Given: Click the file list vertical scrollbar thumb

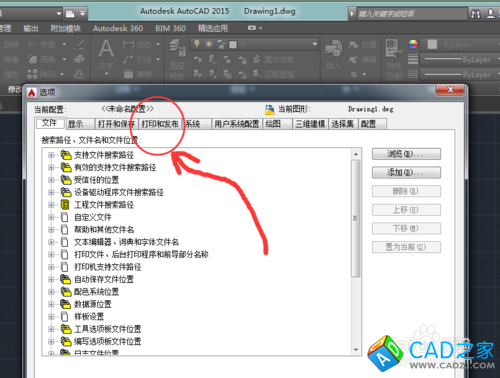Looking at the screenshot, I should [x=356, y=218].
